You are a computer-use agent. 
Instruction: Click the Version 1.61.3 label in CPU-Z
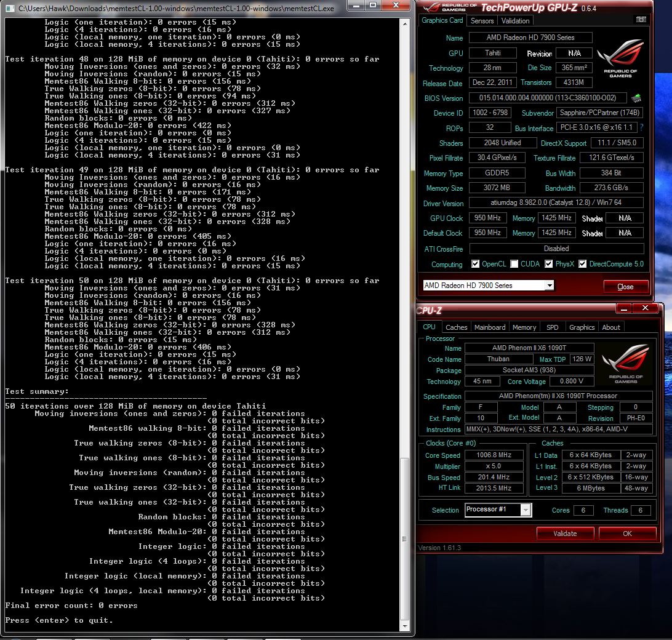439,548
